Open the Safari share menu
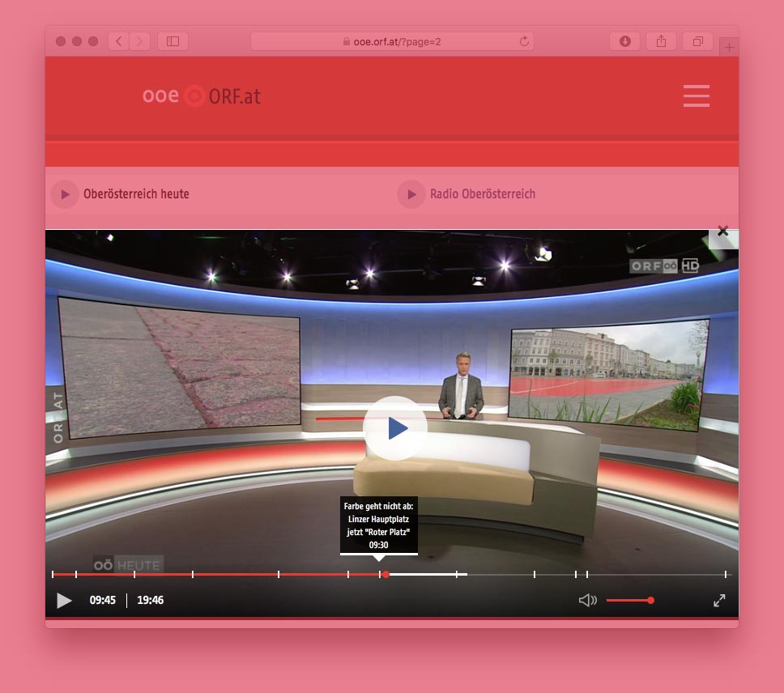784x693 pixels. point(661,41)
